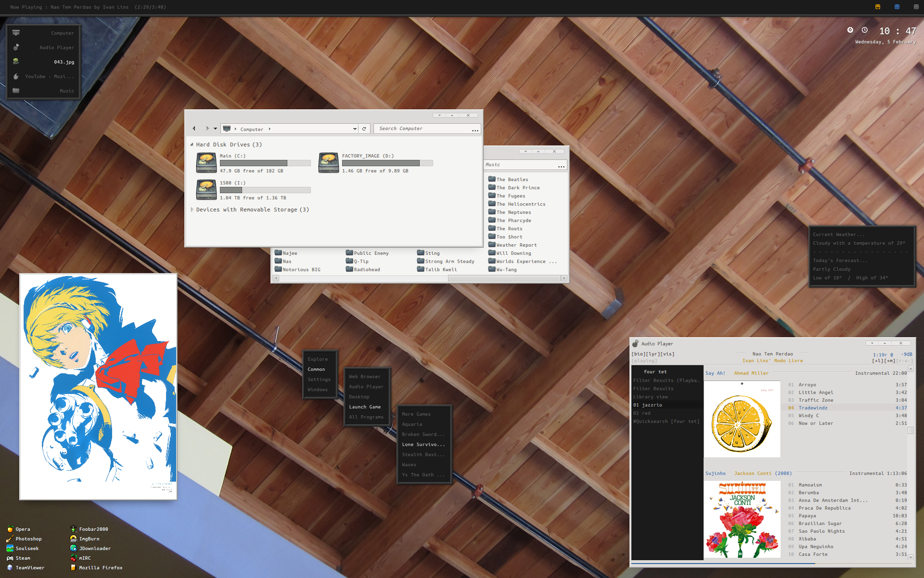Switch to Music folder in the task list
This screenshot has height=578, width=924.
[43, 91]
